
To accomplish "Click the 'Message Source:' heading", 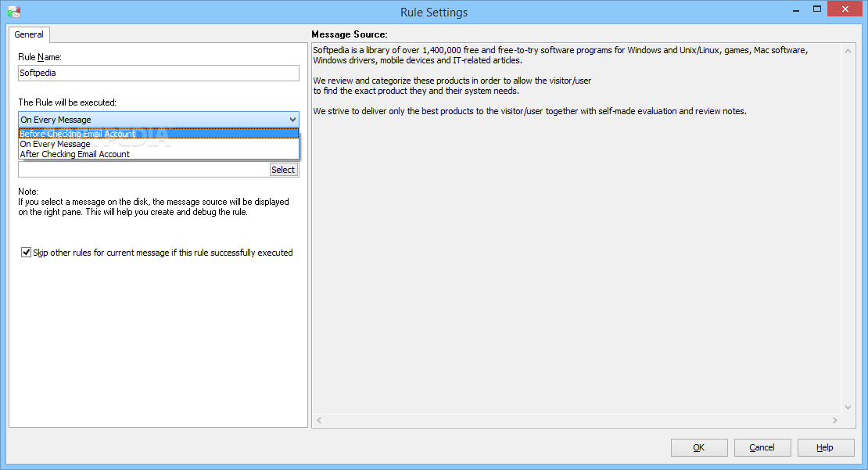I will pos(350,34).
